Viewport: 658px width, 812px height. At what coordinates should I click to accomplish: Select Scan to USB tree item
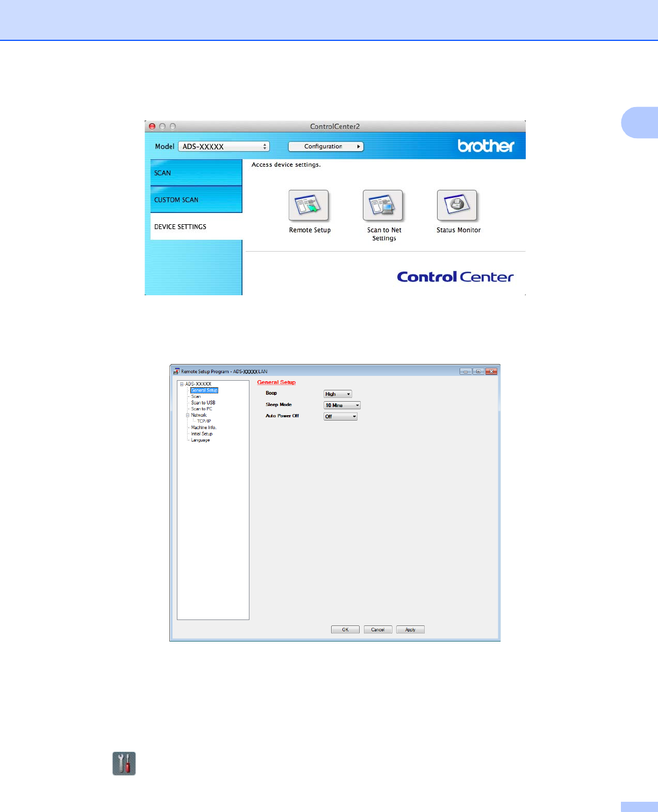click(x=203, y=403)
